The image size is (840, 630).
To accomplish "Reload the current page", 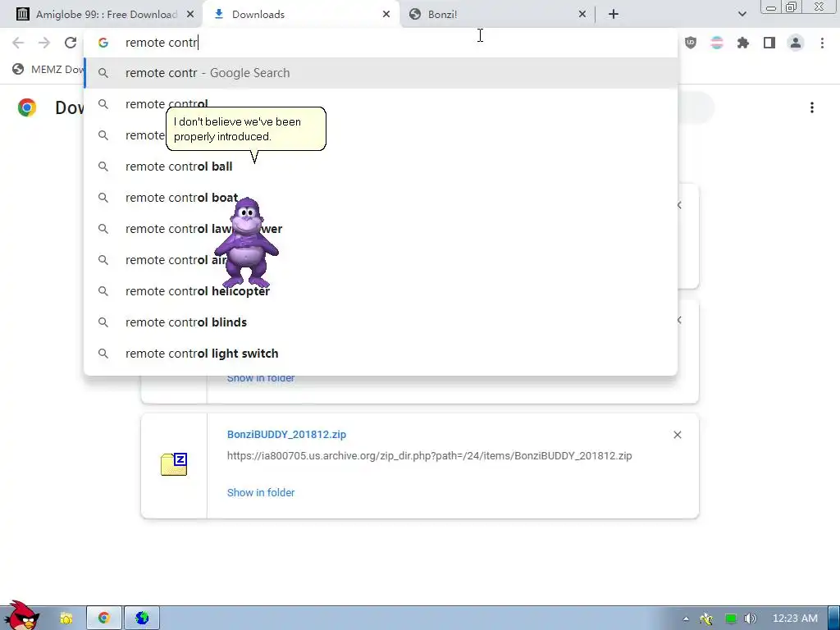I will click(71, 43).
